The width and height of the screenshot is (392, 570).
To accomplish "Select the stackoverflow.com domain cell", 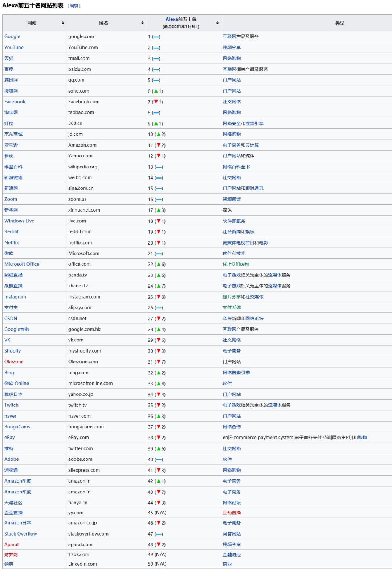I will [x=106, y=534].
